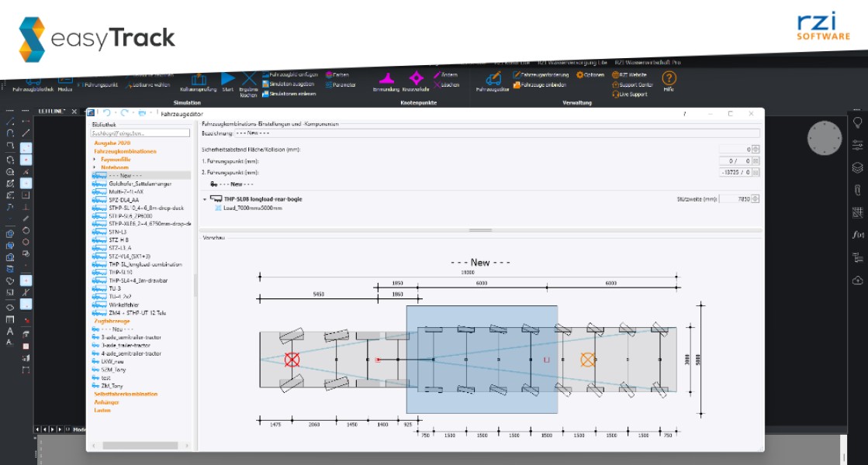The image size is (868, 465).
Task: Open Parameter in the Simulation group
Action: [341, 84]
